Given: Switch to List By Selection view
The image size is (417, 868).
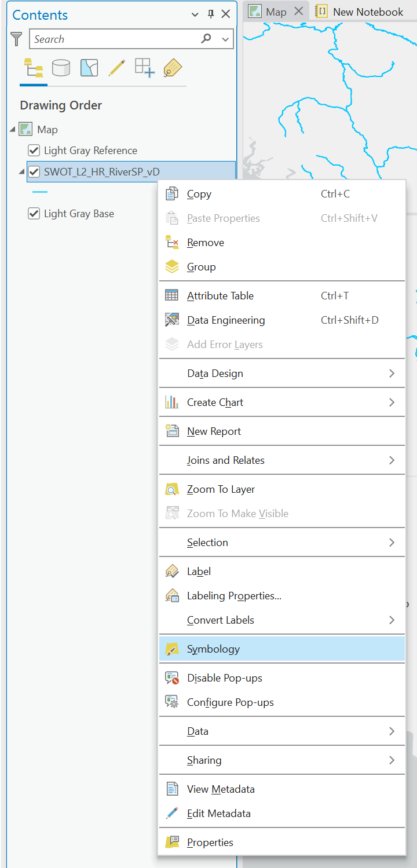Looking at the screenshot, I should [x=89, y=68].
